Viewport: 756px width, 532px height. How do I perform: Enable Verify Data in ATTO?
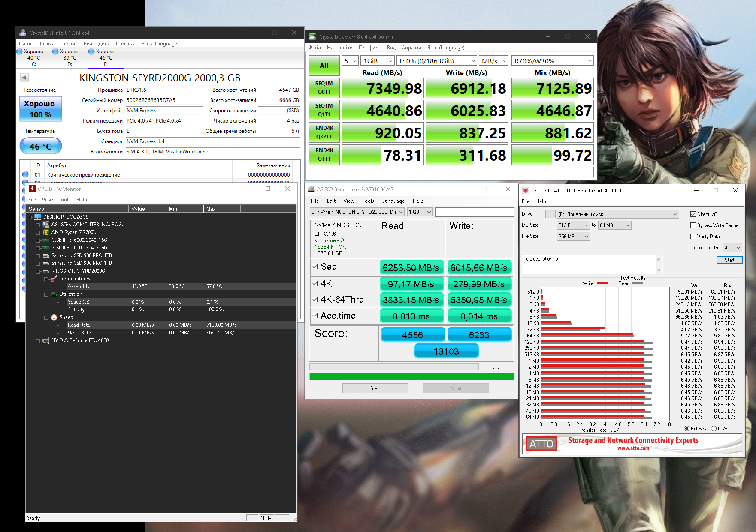click(x=693, y=236)
